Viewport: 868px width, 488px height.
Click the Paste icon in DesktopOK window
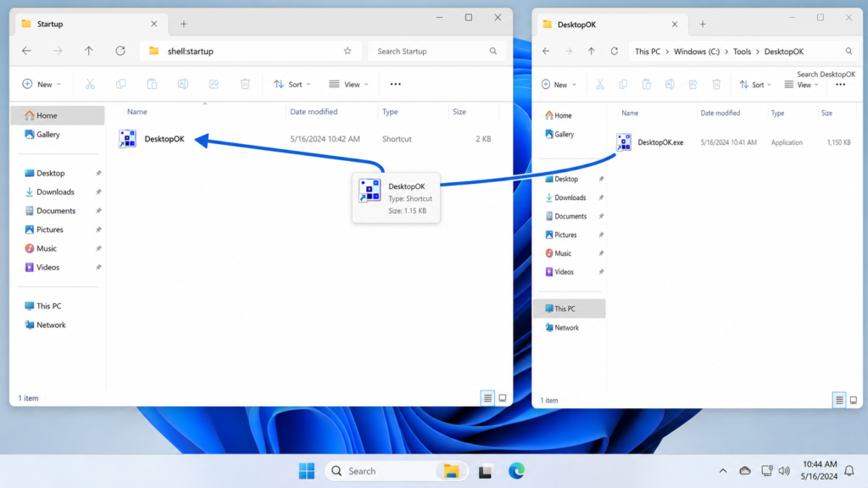647,85
